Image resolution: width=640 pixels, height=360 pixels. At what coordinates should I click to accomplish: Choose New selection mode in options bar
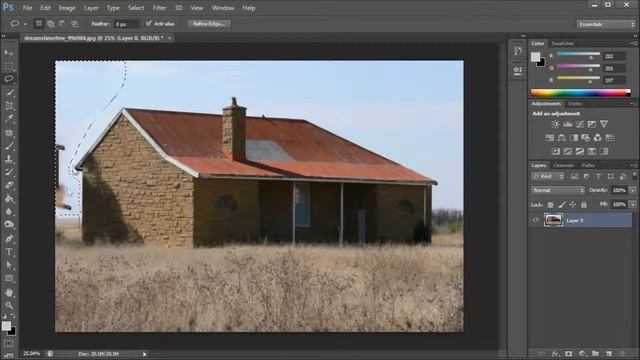point(39,24)
